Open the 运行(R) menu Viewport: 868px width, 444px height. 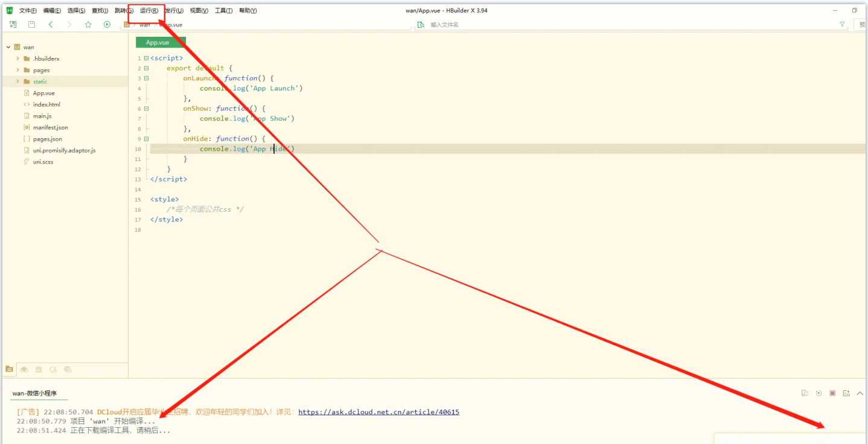(x=149, y=11)
